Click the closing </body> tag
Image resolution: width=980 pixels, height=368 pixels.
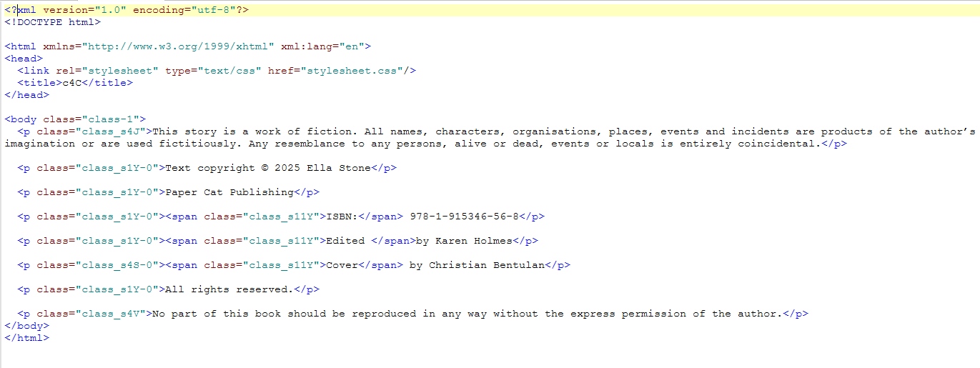27,326
